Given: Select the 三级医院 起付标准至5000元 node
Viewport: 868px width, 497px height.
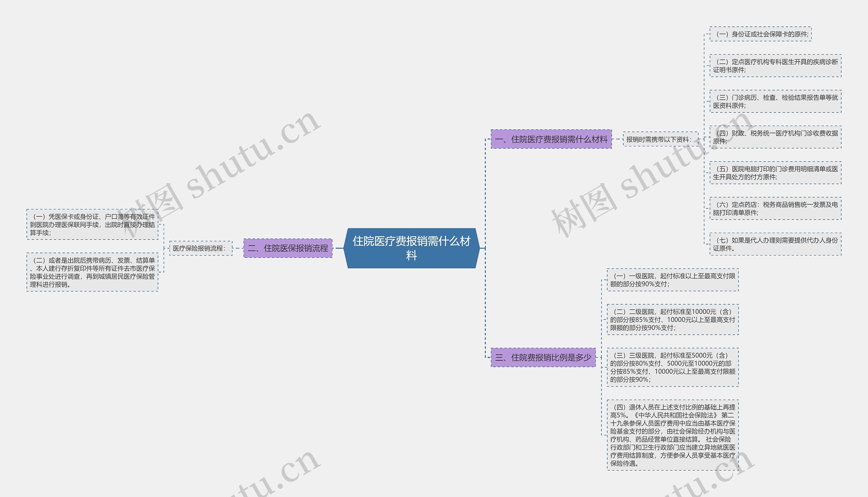Looking at the screenshot, I should [673, 367].
